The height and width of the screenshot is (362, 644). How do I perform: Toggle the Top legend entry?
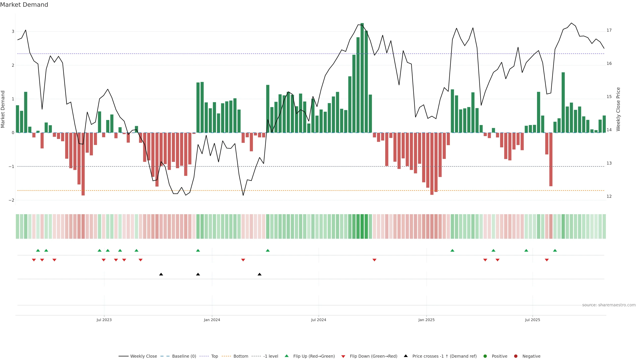214,356
